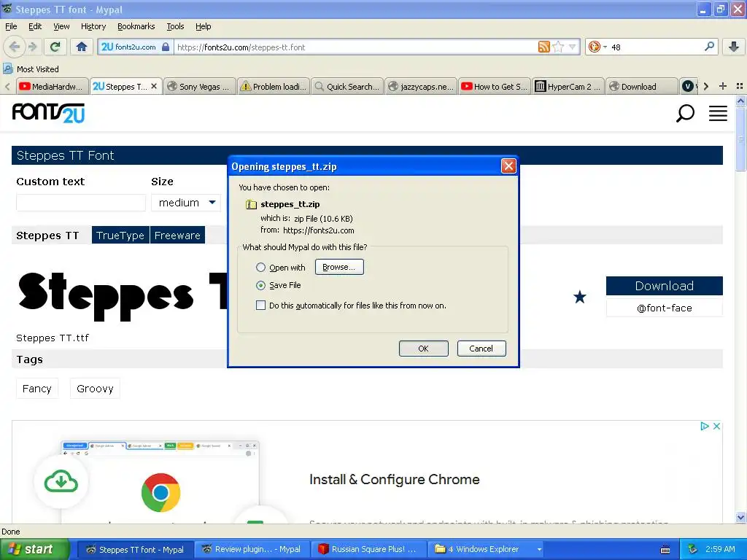Open the Windows start menu
Screen dimensions: 747x560
pos(34,549)
